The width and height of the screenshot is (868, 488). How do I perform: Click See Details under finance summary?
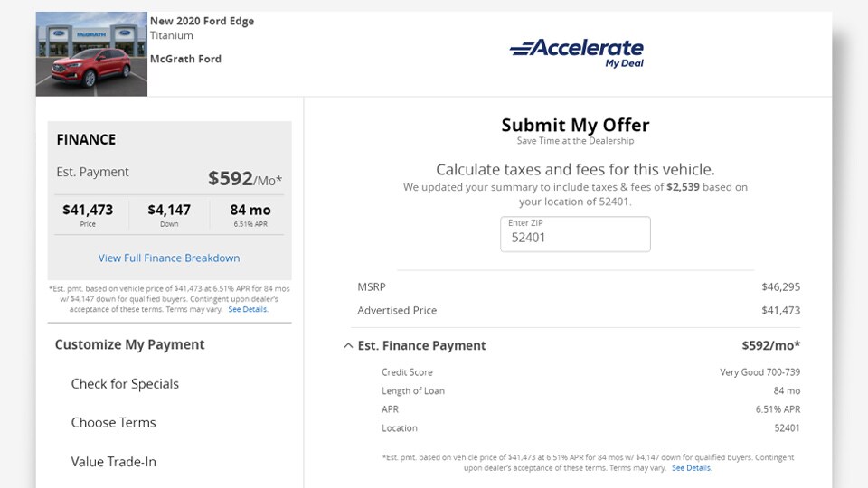pos(248,309)
